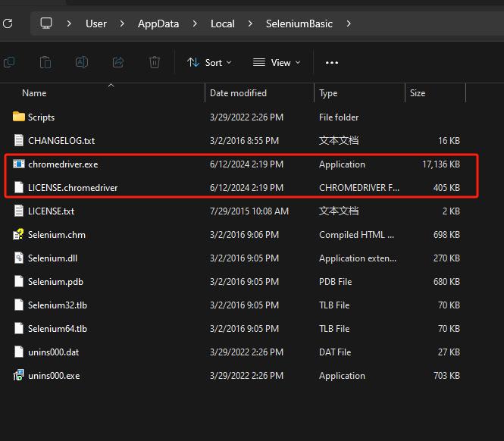Sort by Date modified column header

click(238, 93)
